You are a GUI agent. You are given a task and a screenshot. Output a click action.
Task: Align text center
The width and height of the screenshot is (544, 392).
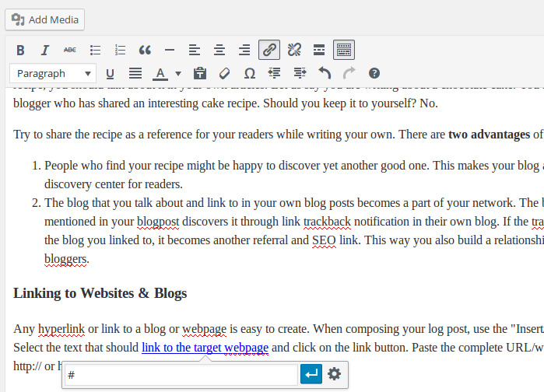point(219,50)
